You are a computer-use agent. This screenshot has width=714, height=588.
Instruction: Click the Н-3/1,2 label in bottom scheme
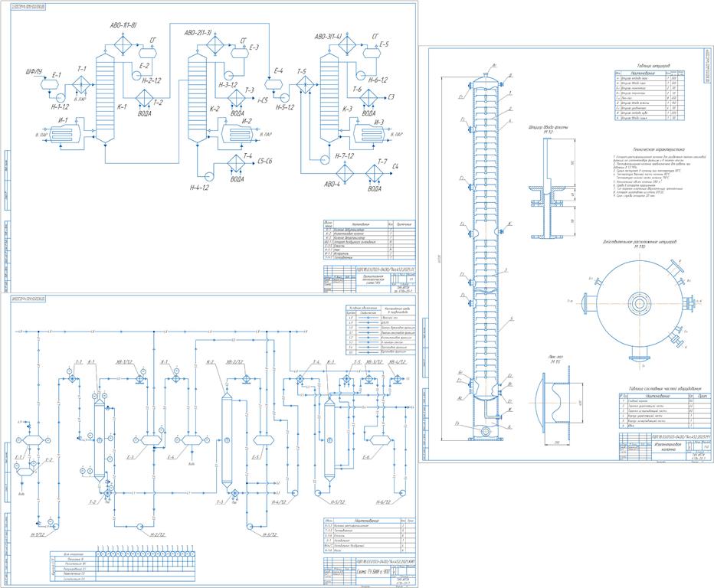coord(270,534)
